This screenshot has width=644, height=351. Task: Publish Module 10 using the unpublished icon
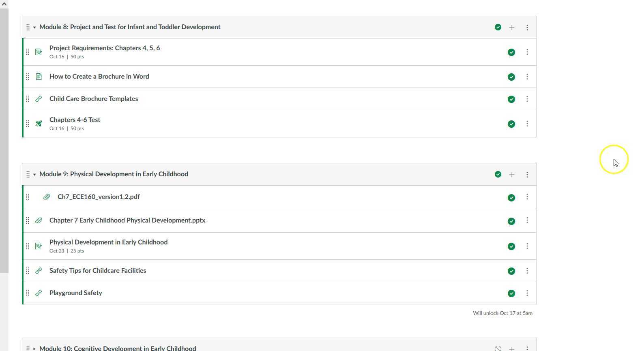498,348
